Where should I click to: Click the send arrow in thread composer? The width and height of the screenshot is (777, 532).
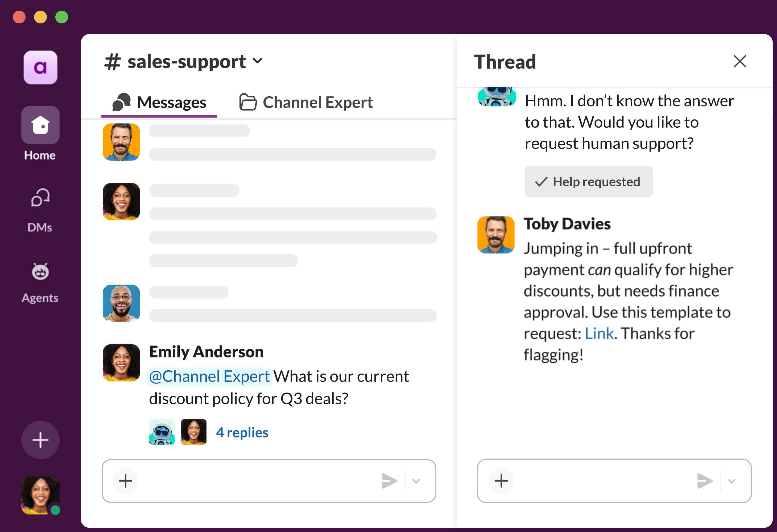coord(704,481)
